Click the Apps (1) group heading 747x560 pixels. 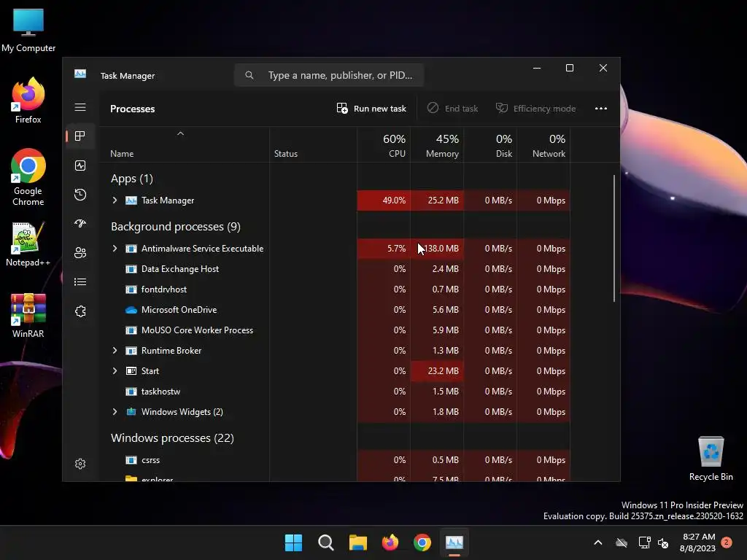click(x=132, y=179)
